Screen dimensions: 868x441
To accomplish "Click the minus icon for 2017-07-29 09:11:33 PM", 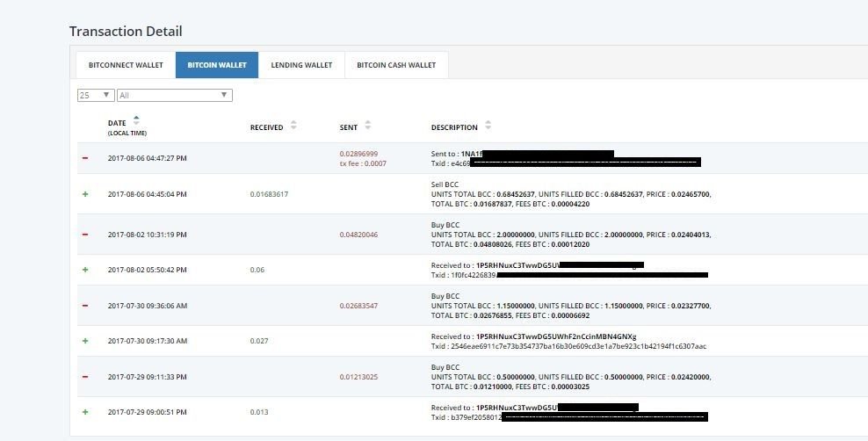I will pyautogui.click(x=85, y=377).
